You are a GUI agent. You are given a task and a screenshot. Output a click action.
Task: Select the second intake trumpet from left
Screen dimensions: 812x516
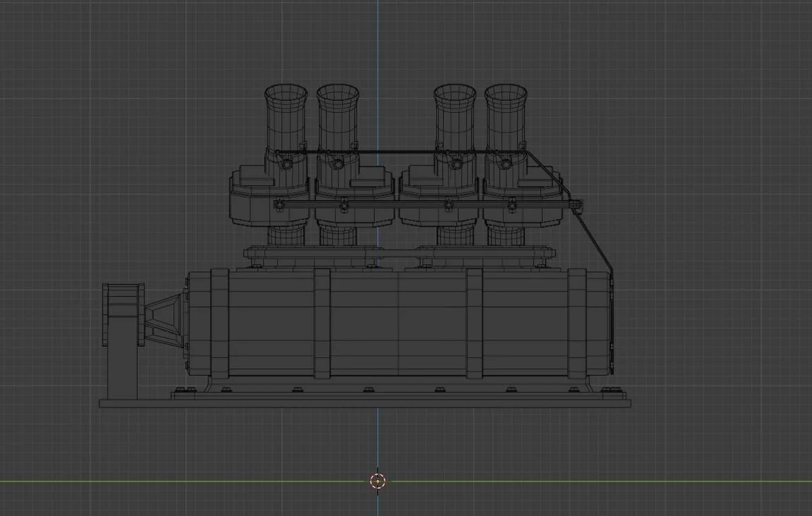tap(338, 118)
